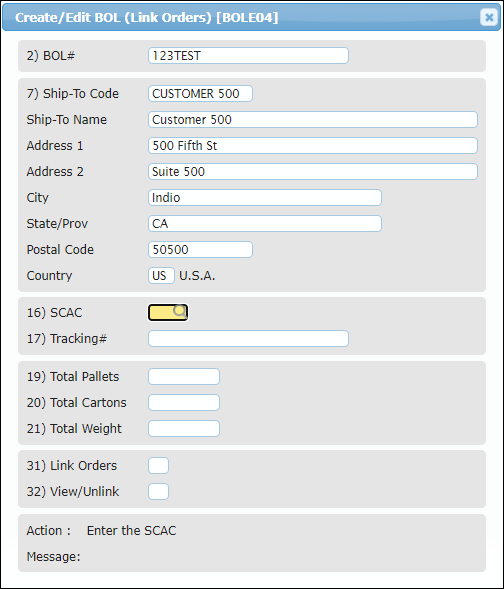Close the Create/Edit BOL dialog
Screen dimensions: 504x589
coord(489,17)
